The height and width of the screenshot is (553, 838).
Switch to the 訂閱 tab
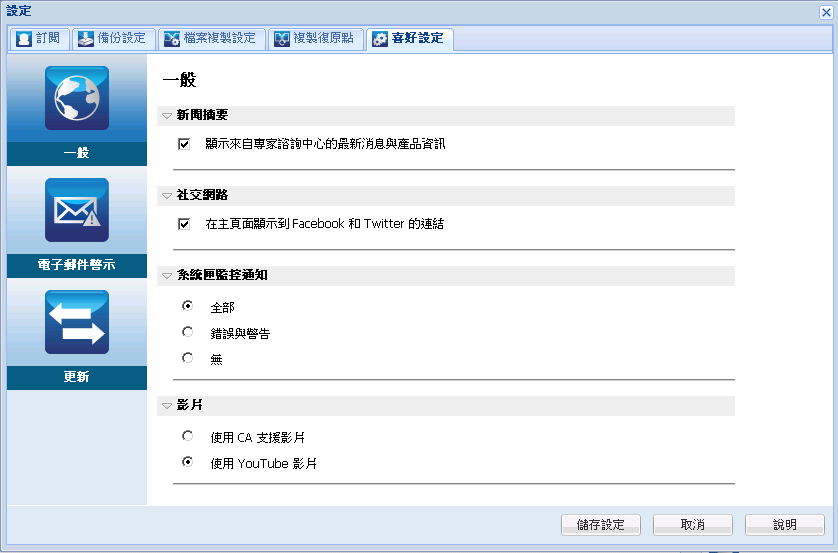click(x=39, y=39)
